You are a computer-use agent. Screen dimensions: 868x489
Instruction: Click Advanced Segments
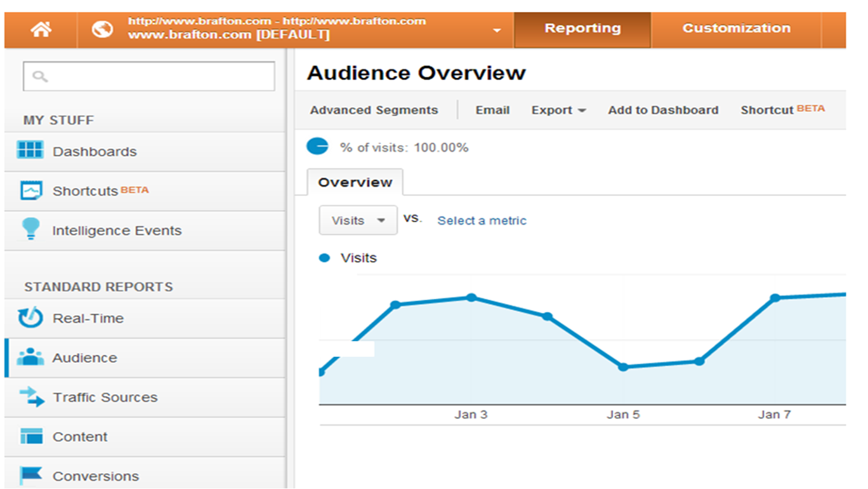(374, 111)
